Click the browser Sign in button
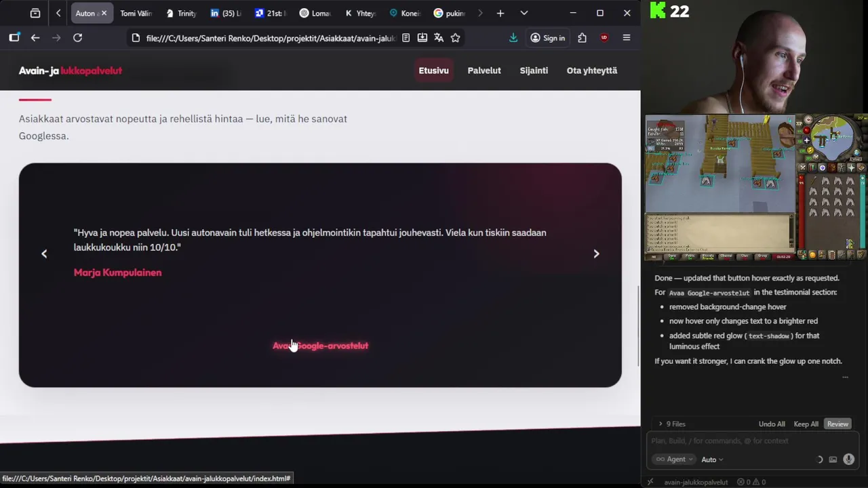The width and height of the screenshot is (868, 488). click(547, 38)
